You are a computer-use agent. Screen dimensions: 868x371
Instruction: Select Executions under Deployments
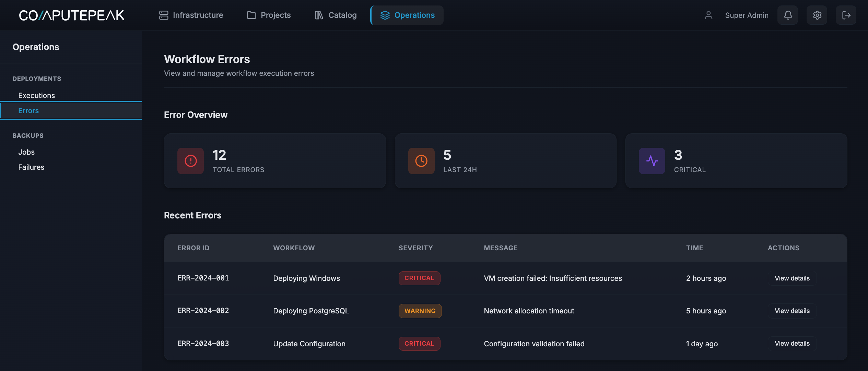(36, 95)
